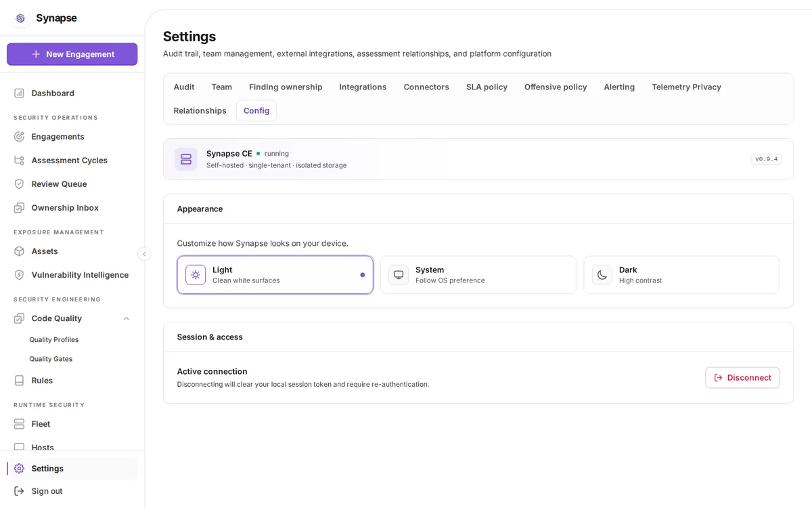Open Vulnerability Intelligence page

click(x=72, y=274)
